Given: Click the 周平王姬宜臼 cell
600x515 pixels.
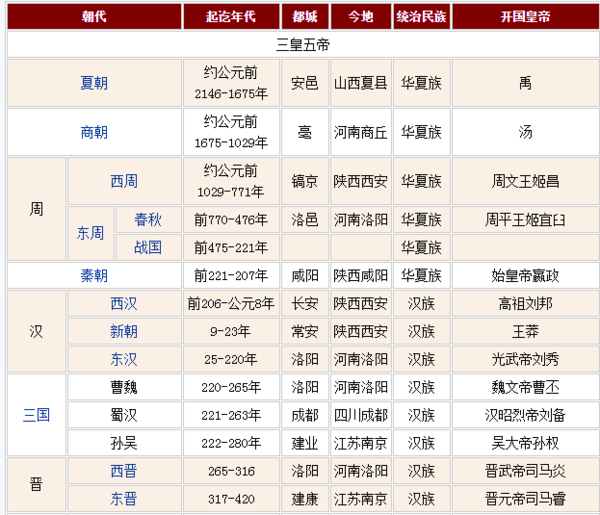Looking at the screenshot, I should [526, 220].
